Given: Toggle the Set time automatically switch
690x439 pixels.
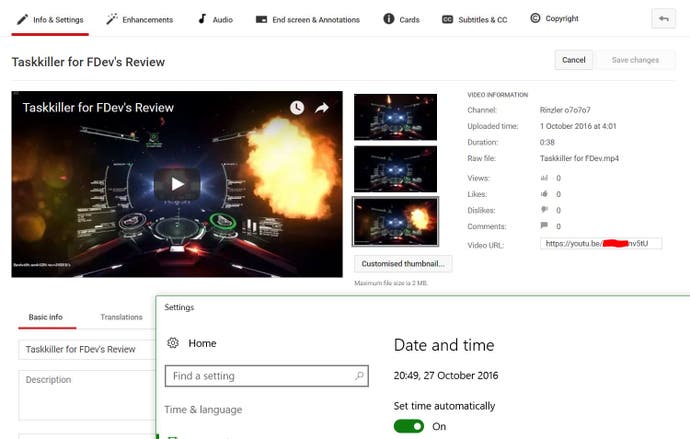Looking at the screenshot, I should coord(409,426).
